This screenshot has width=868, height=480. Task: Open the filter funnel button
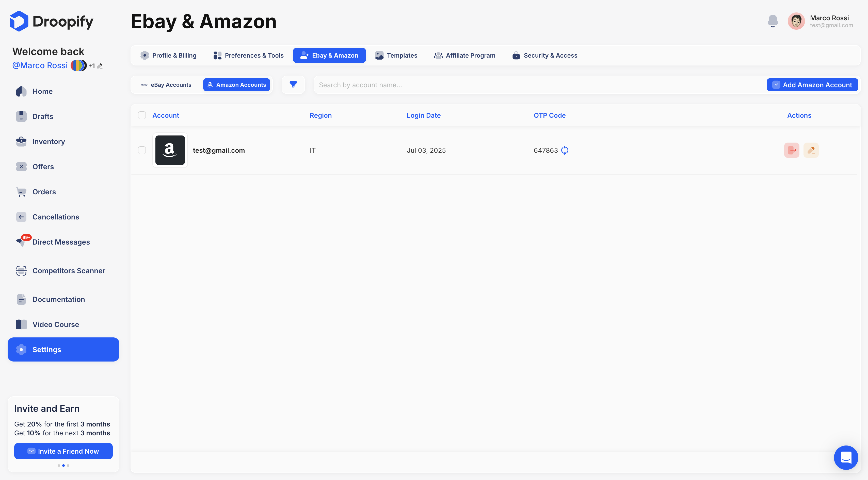pos(293,84)
